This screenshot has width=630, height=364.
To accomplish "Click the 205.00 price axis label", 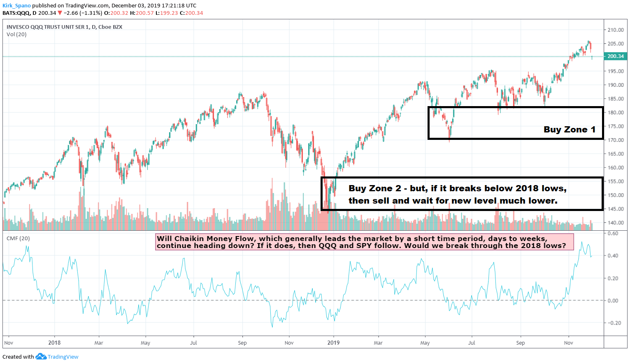I will [x=616, y=44].
